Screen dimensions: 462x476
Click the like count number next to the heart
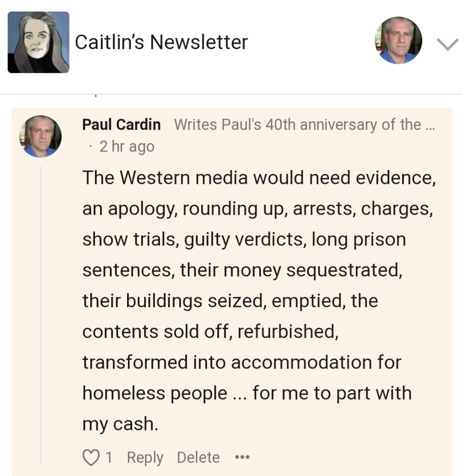108,457
